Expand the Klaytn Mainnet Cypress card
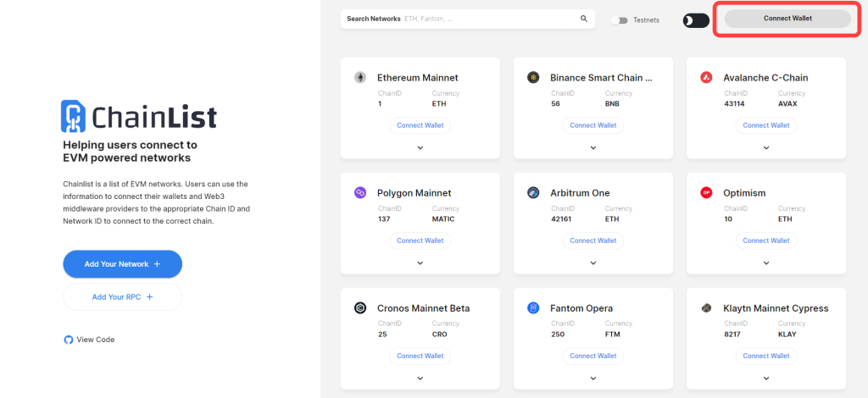The height and width of the screenshot is (398, 868). tap(766, 378)
